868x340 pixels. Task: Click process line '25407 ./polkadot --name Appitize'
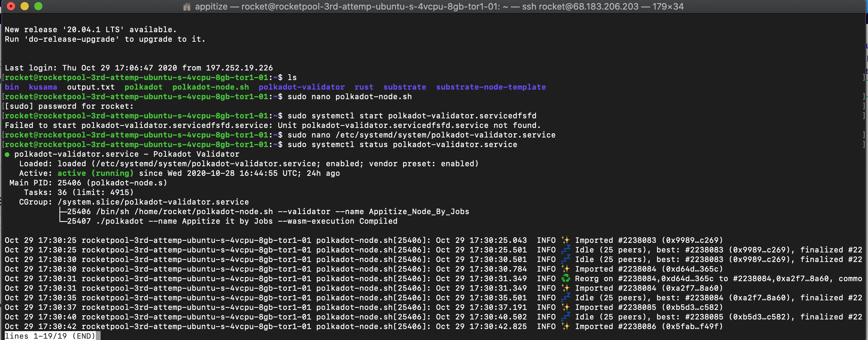232,221
